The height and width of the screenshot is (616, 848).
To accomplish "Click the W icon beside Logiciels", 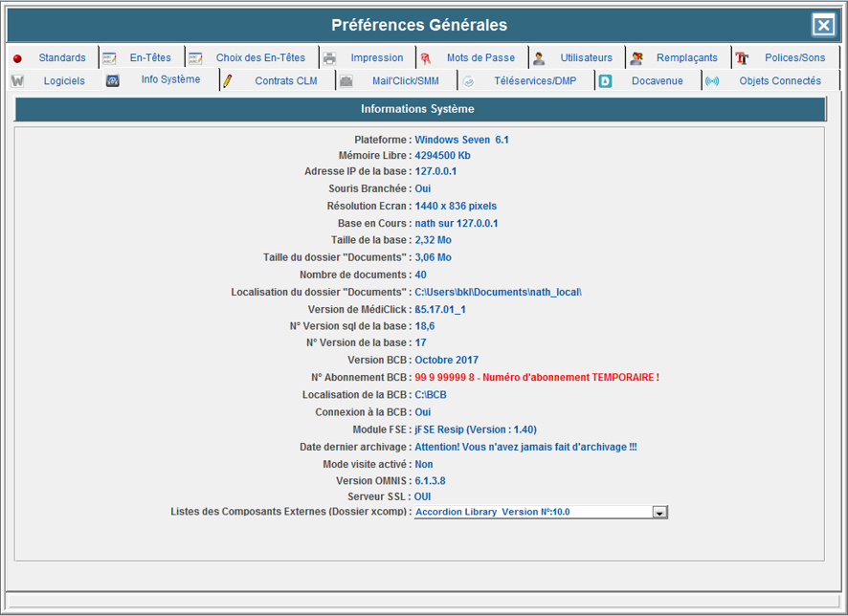I will pyautogui.click(x=17, y=81).
